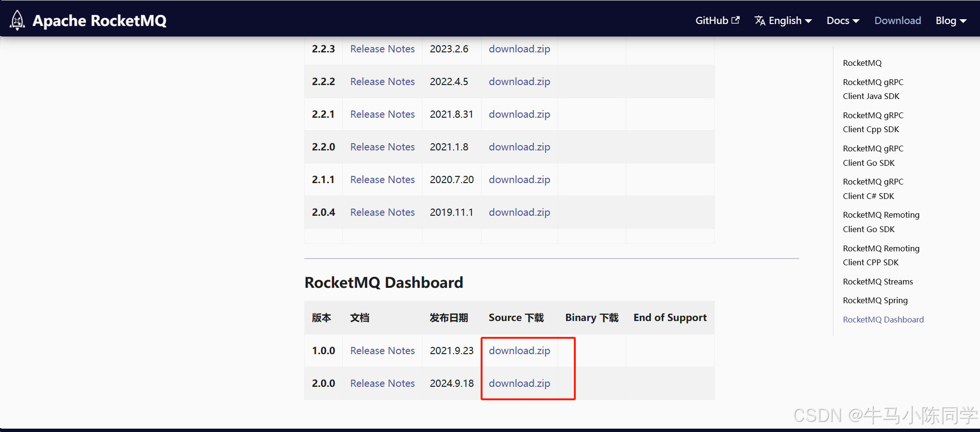The width and height of the screenshot is (980, 432).
Task: Open Release Notes for version 2.1.1
Action: point(382,180)
